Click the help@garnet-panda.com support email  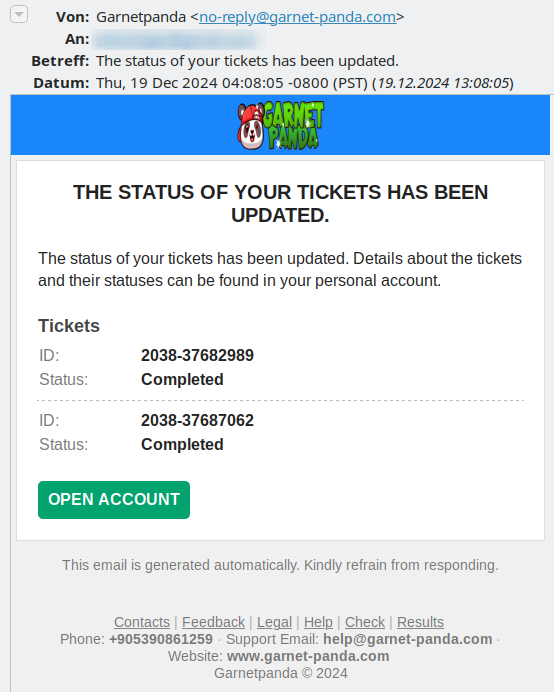(407, 639)
